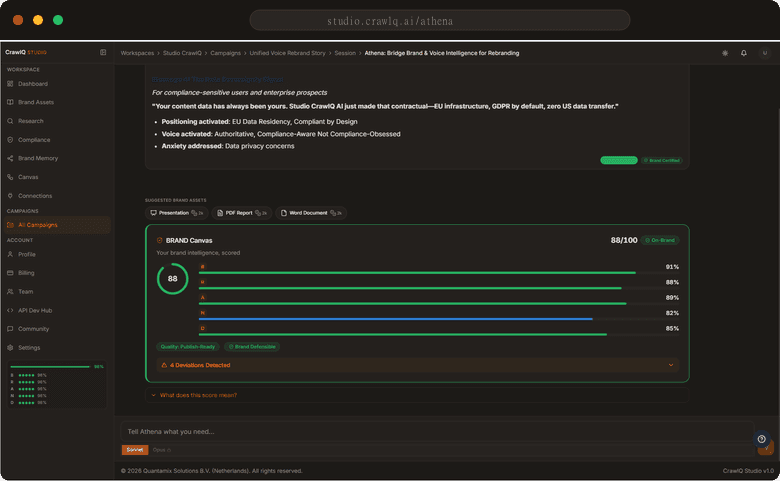Click CrawlQ Studio logo

pos(26,52)
